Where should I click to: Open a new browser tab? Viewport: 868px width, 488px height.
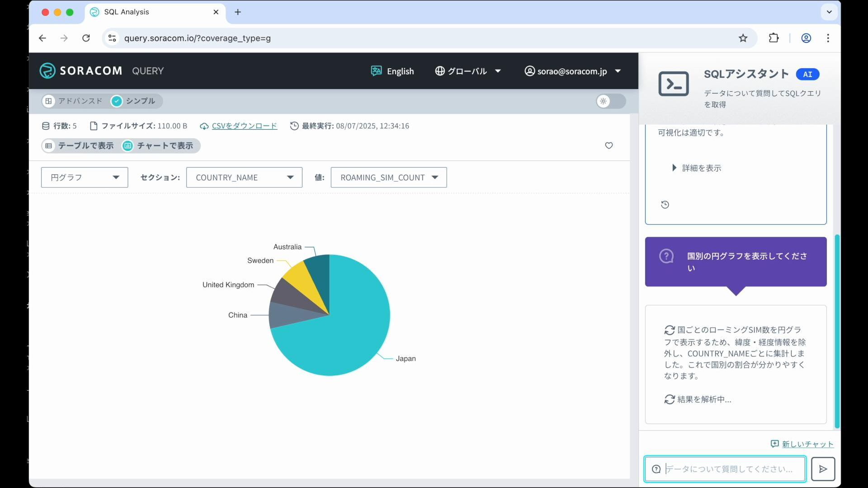238,12
